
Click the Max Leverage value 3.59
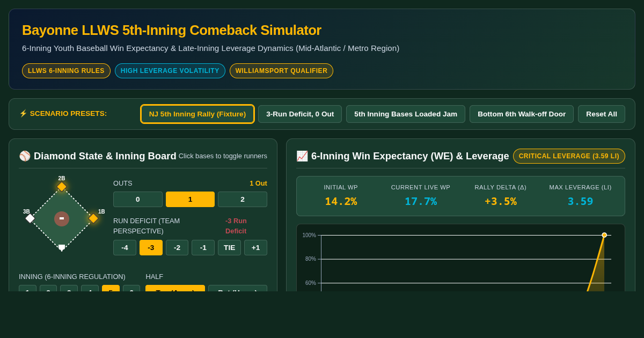click(x=581, y=201)
